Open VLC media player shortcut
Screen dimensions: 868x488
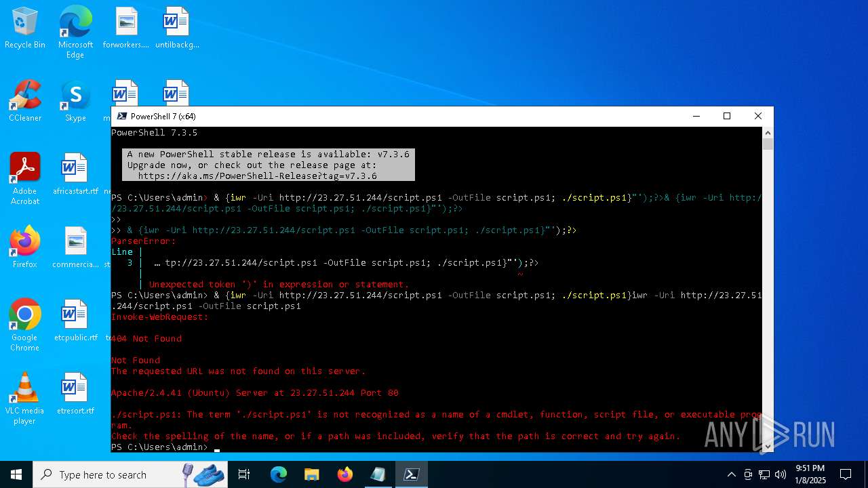[x=25, y=399]
